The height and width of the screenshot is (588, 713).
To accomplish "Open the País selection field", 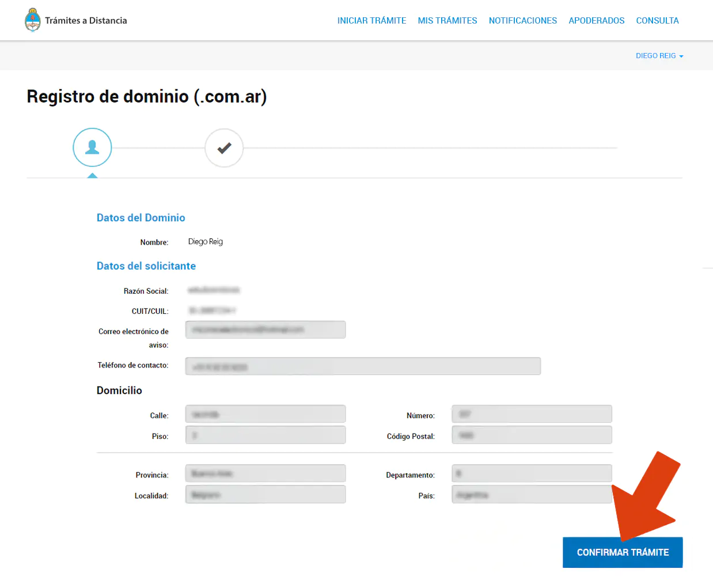I will pos(531,494).
